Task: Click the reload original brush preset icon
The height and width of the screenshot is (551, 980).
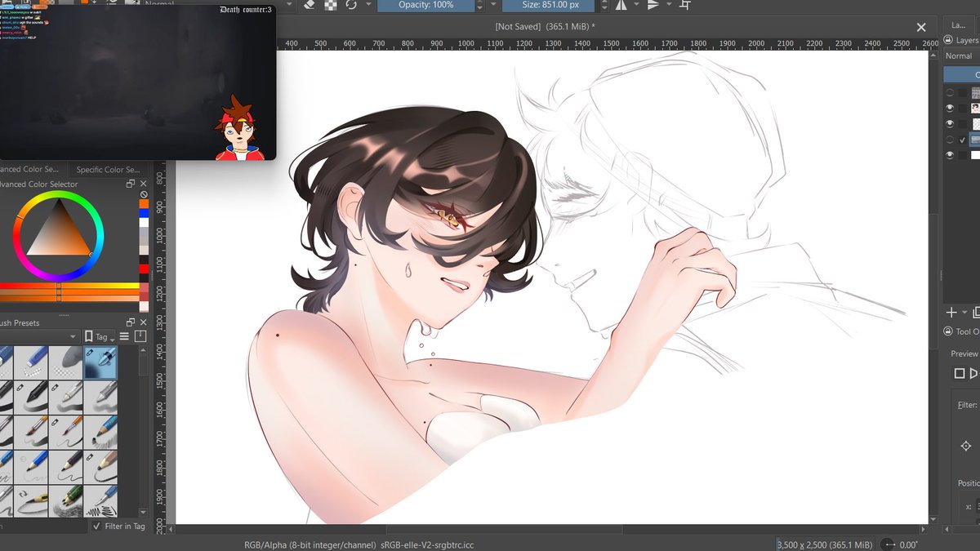Action: point(351,5)
